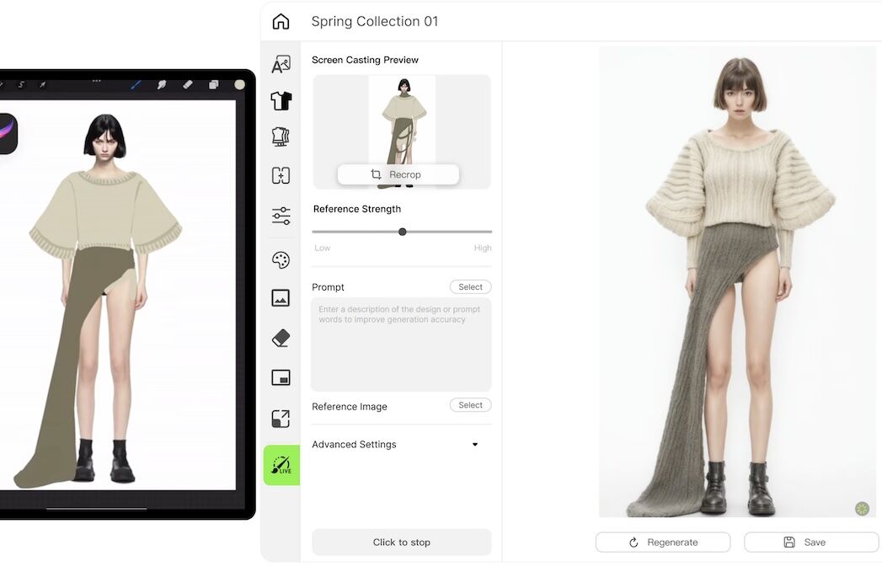Click the Procreate beige color swatch
This screenshot has height=588, width=882.
click(x=239, y=84)
